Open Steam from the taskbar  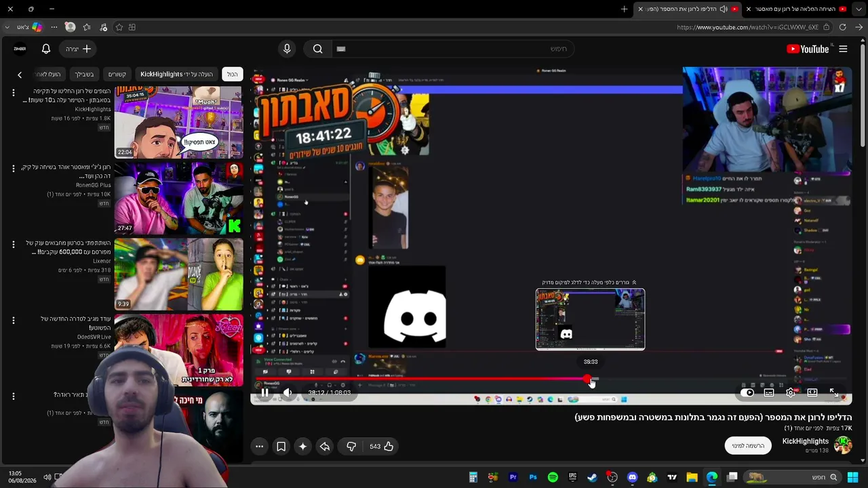click(x=592, y=477)
